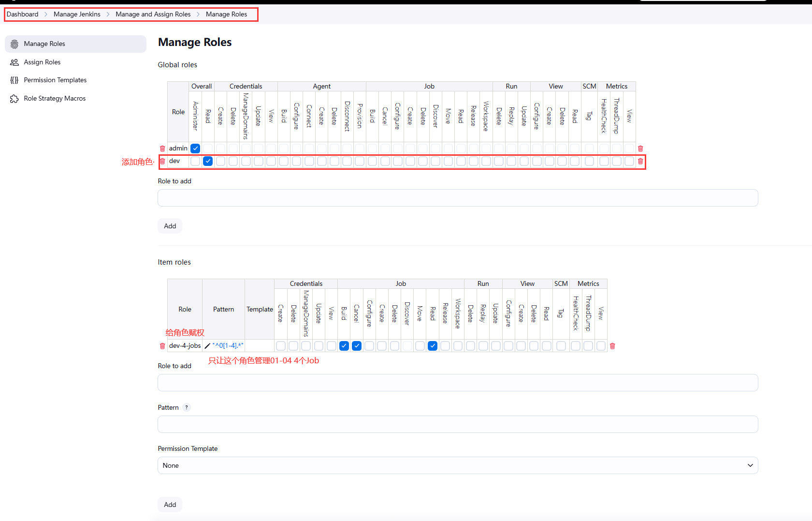This screenshot has height=521, width=812.
Task: Click the Permission Templates braces icon
Action: pyautogui.click(x=14, y=80)
